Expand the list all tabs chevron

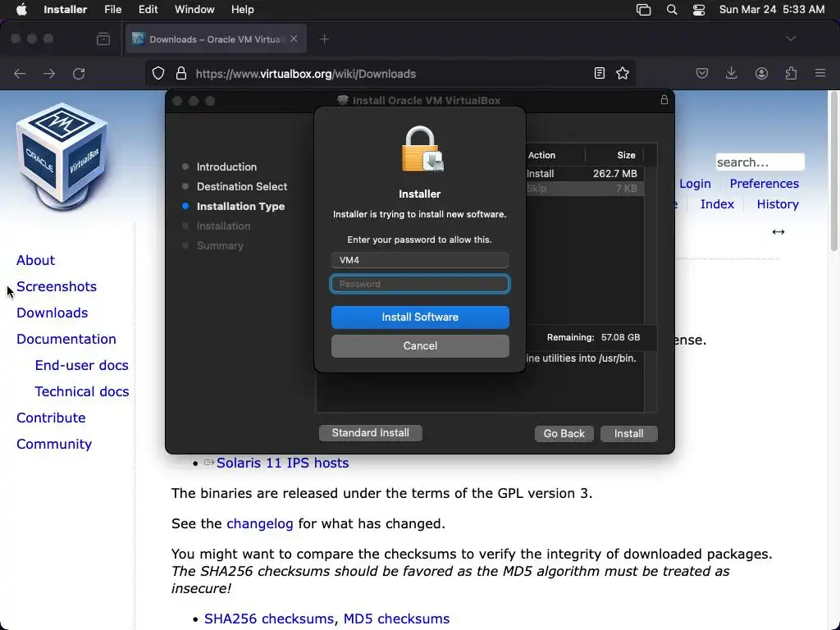tap(791, 39)
